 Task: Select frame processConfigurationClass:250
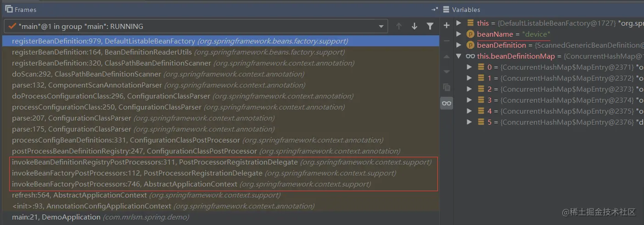coord(220,107)
